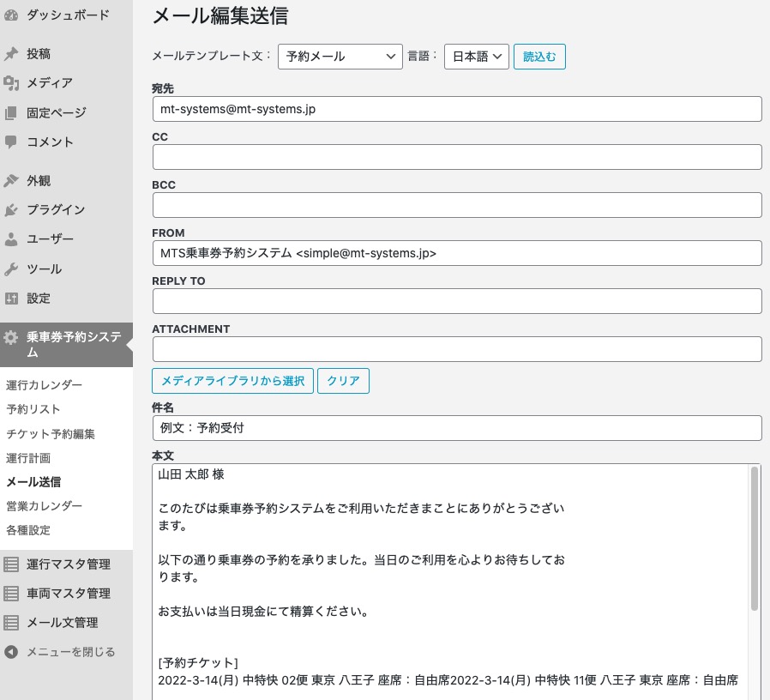Click the speech bubble icon beside コメント

11,142
